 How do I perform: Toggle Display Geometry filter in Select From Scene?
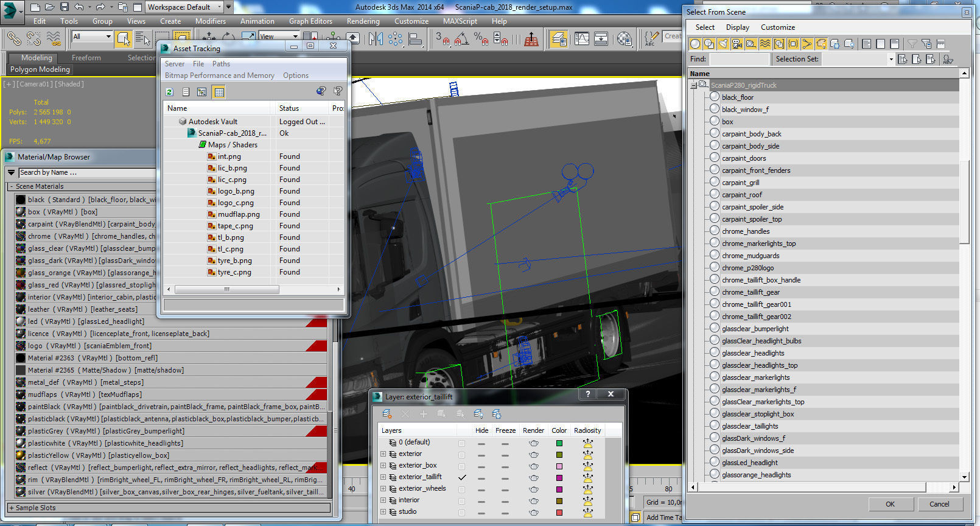coord(695,44)
